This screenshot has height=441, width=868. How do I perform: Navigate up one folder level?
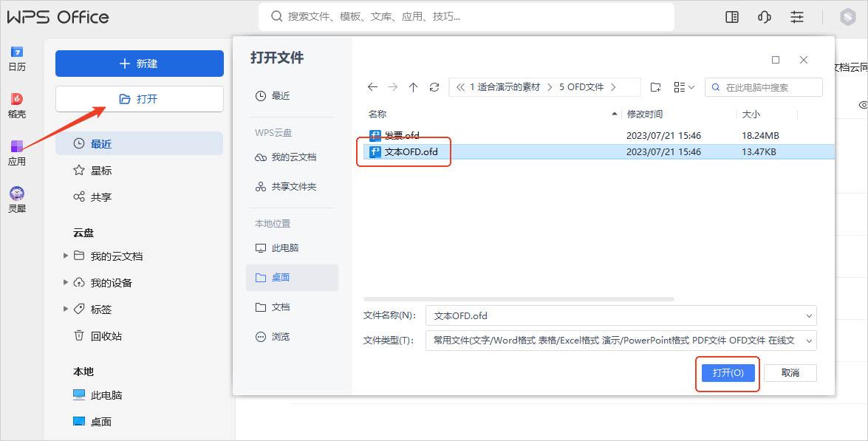[413, 86]
